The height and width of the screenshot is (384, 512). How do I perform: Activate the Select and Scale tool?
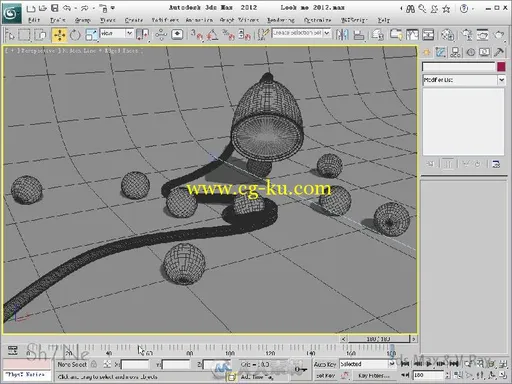point(91,35)
